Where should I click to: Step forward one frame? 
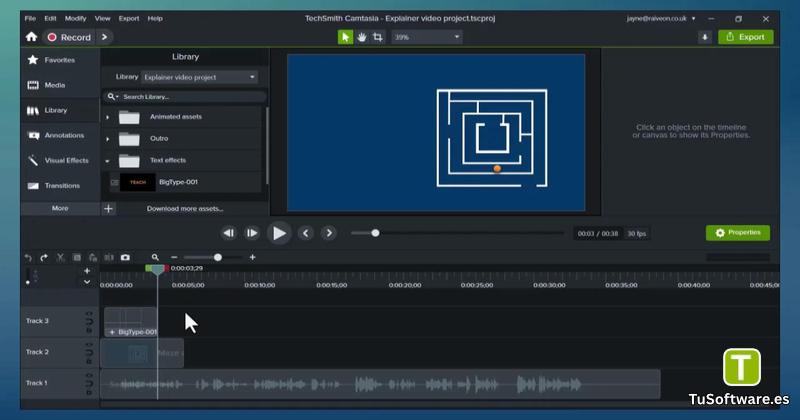pos(252,233)
